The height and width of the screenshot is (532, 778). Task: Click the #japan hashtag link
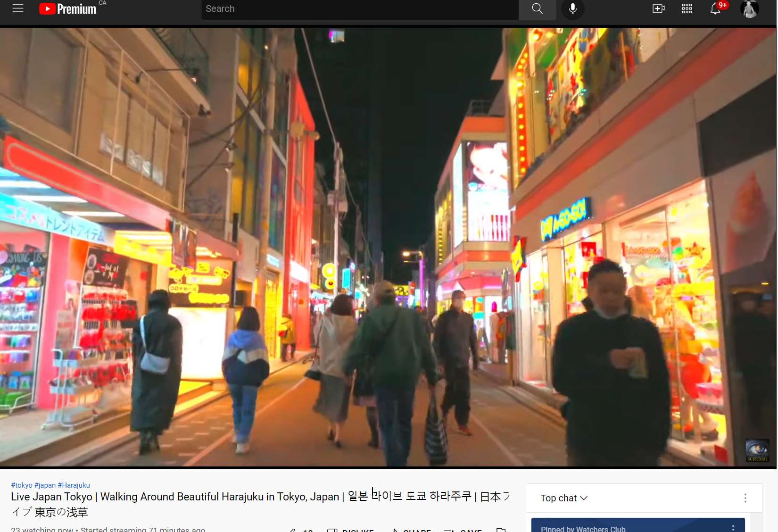[45, 485]
